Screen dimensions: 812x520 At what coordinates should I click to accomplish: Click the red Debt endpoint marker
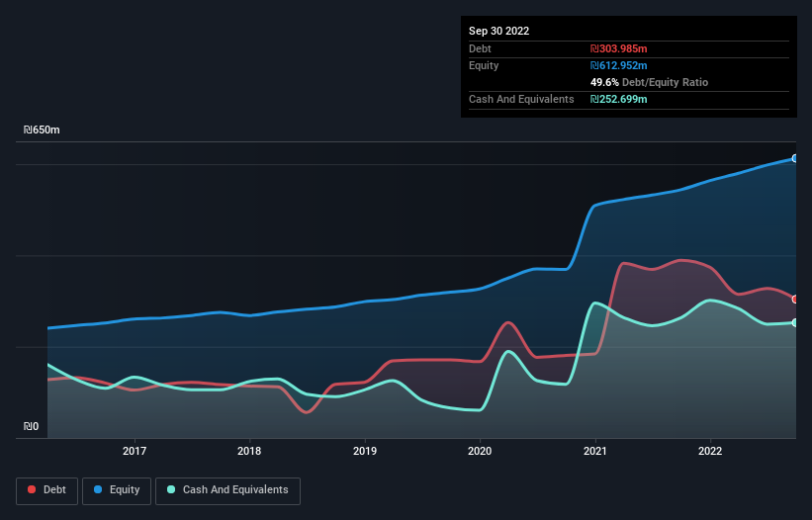pos(795,300)
